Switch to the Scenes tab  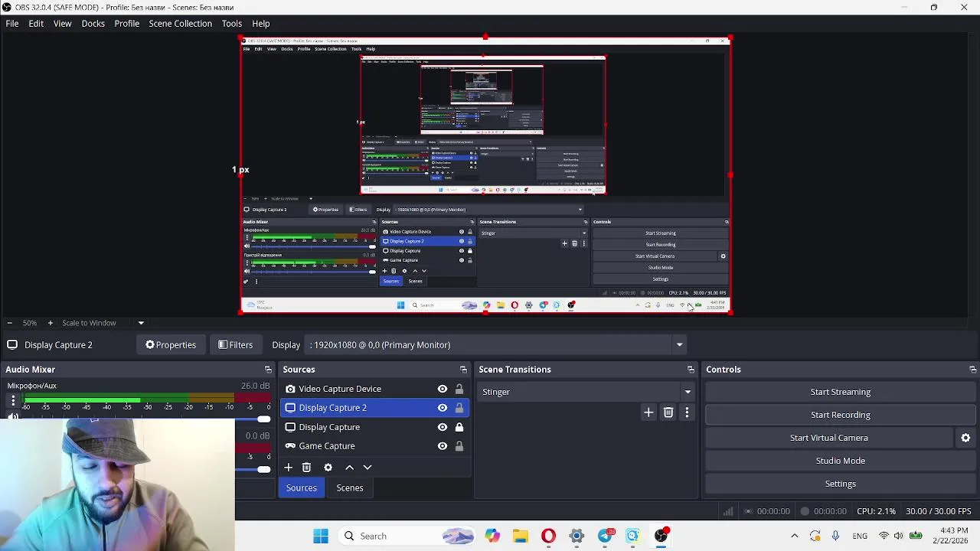(350, 488)
